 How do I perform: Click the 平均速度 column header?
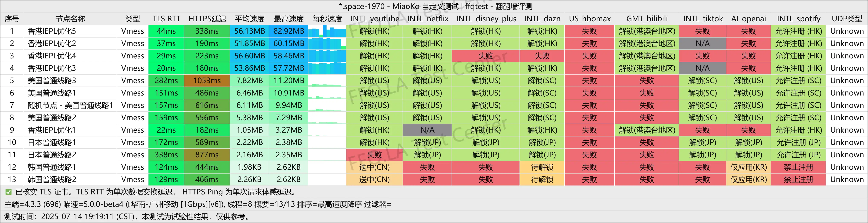[x=249, y=19]
